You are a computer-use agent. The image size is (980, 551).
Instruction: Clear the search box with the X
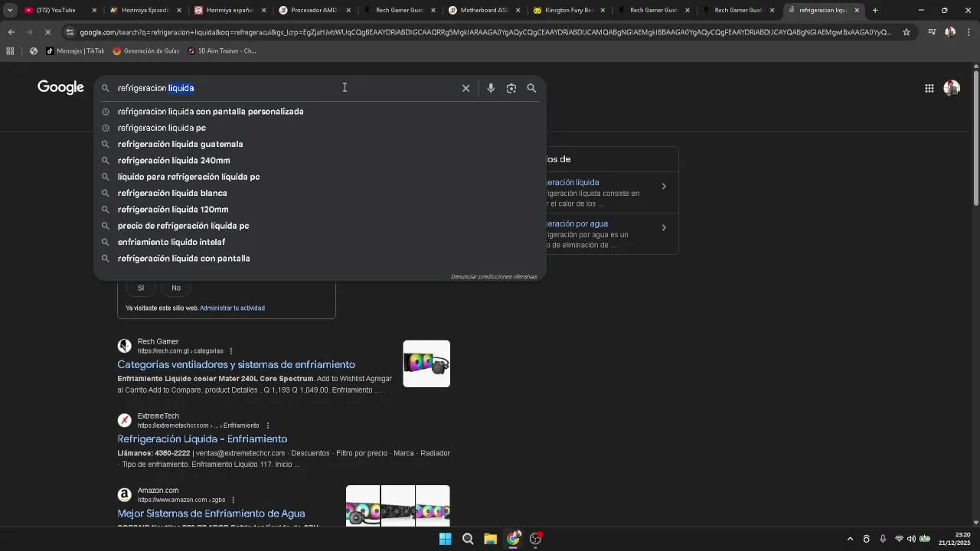coord(465,88)
